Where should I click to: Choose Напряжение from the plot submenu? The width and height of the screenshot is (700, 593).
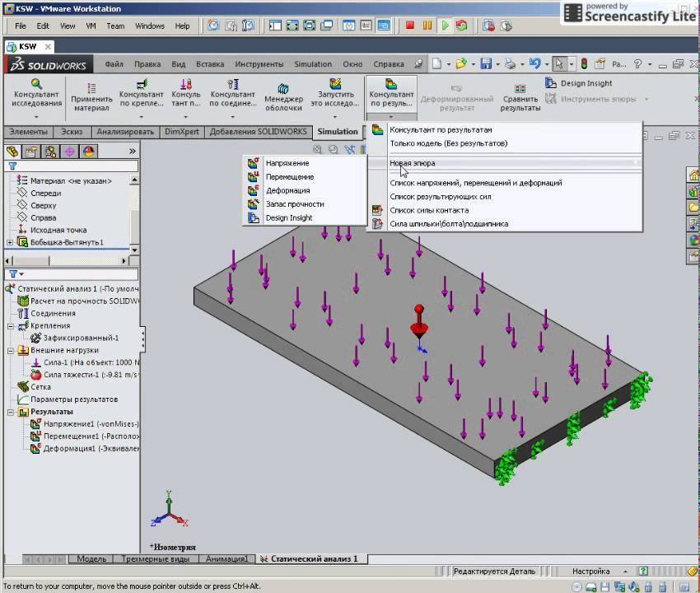coord(287,163)
